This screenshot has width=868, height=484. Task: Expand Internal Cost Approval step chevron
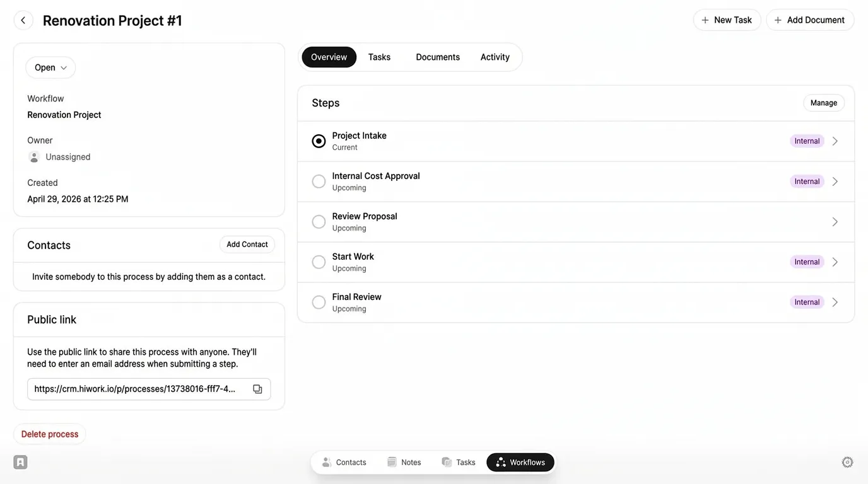pos(835,181)
